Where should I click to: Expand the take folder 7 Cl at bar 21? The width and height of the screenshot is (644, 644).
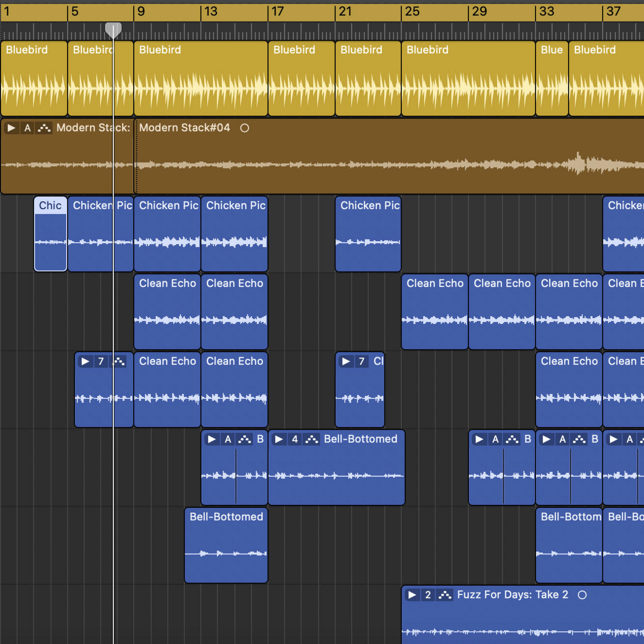(346, 361)
